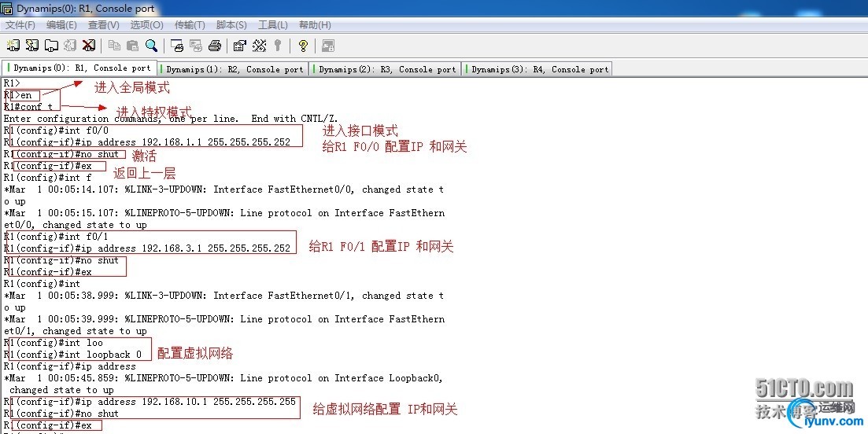This screenshot has width=868, height=434.
Task: Click the last greyed lock icon
Action: pyautogui.click(x=327, y=46)
